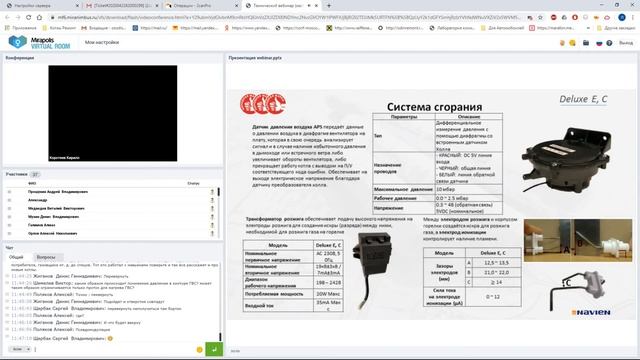Viewport: 640px width, 360px height.
Task: Click the Navien logo on the slide
Action: pyautogui.click(x=591, y=312)
